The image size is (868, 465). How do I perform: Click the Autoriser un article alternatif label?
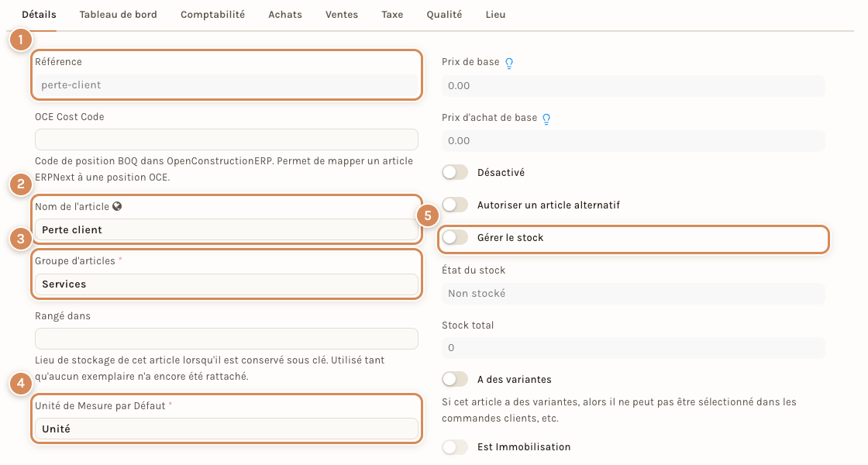coord(549,205)
